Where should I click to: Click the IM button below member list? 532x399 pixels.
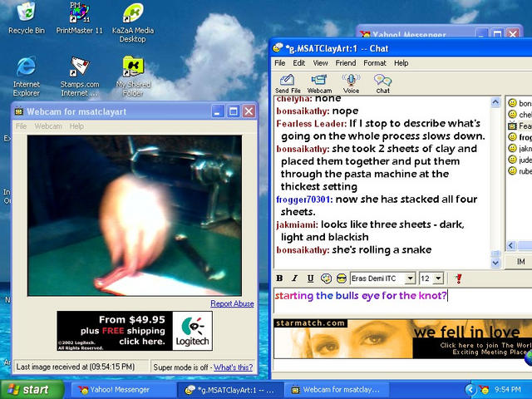tap(520, 262)
